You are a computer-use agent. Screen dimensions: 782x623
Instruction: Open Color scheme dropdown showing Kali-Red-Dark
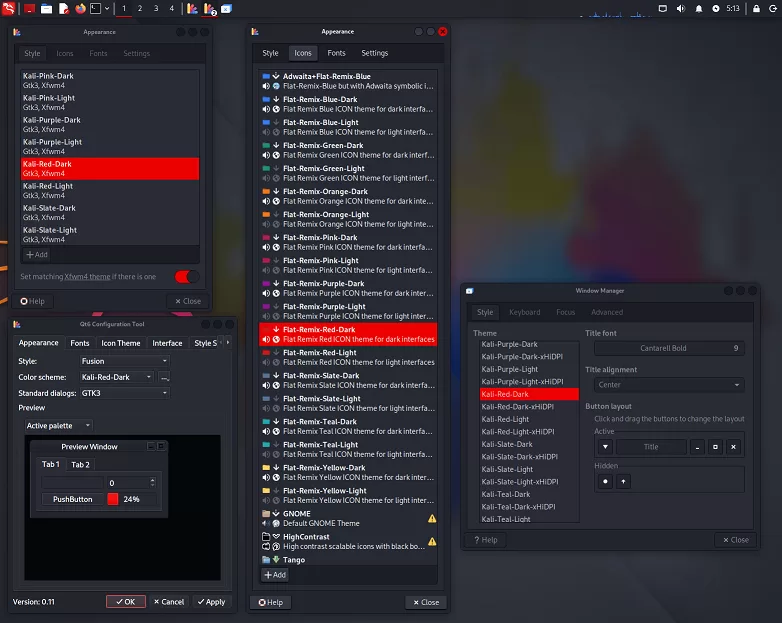tap(116, 377)
